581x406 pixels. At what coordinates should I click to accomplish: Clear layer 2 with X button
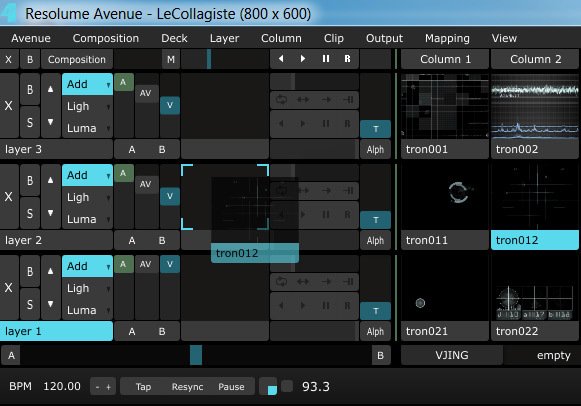click(x=9, y=197)
